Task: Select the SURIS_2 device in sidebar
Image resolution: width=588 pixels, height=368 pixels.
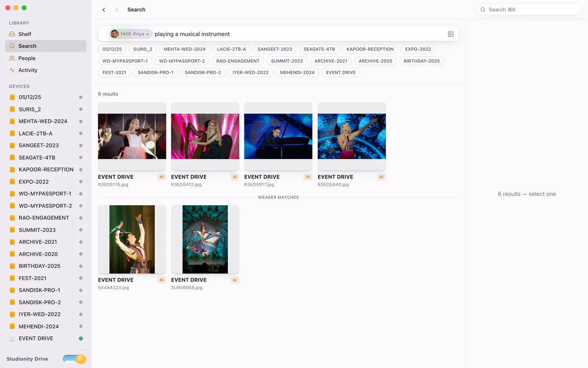Action: pos(46,109)
